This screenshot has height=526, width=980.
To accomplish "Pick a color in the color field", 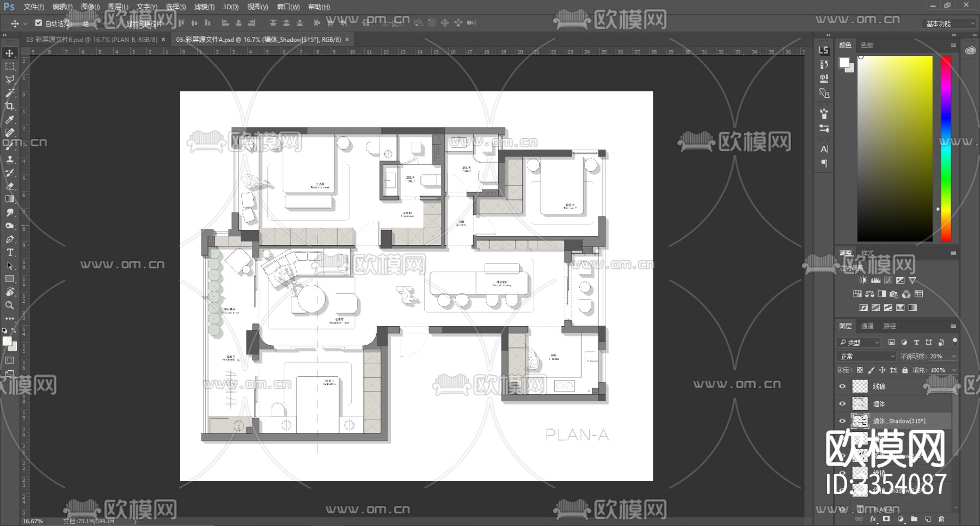I will [895, 148].
